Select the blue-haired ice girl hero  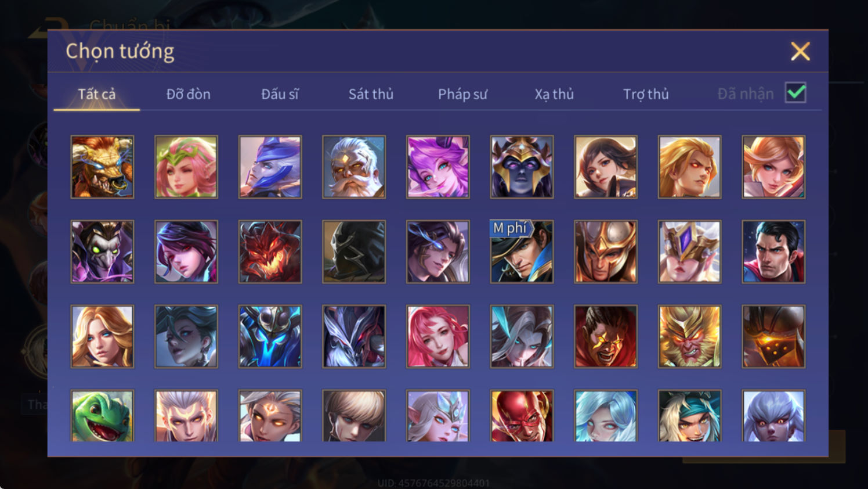606,416
